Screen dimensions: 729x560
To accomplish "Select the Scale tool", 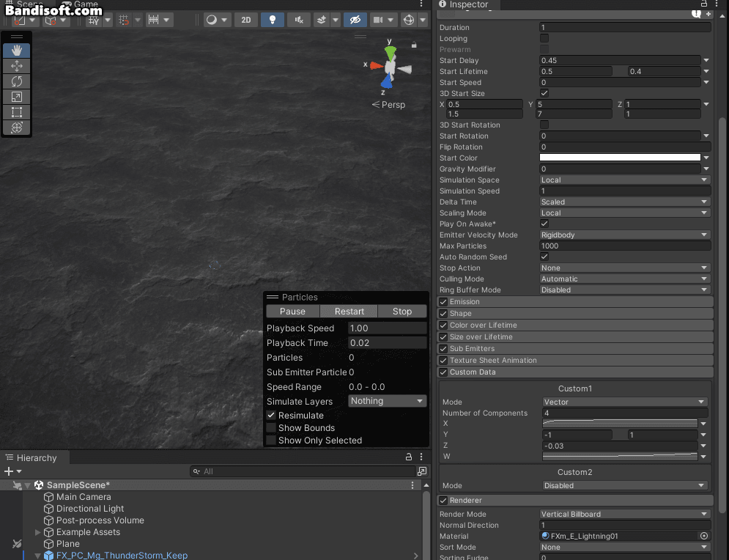I will [x=17, y=97].
